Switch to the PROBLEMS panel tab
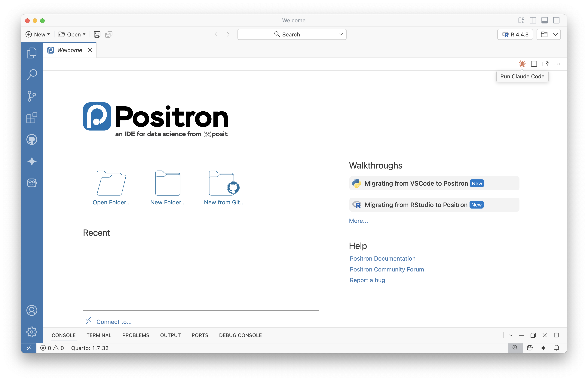 point(136,335)
